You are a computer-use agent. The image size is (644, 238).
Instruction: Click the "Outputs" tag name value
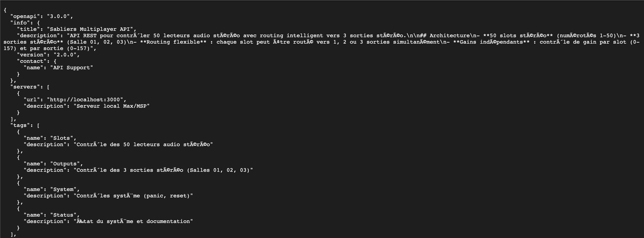66,164
